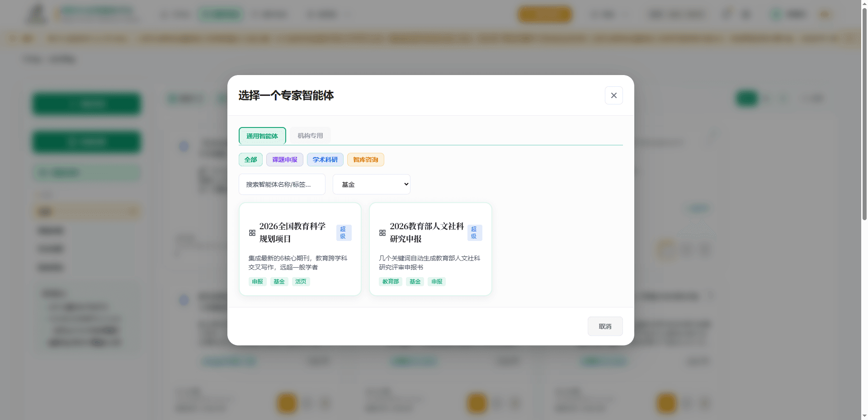Switch to the 通用智能体 tab
Screen dimensions: 868x420
262,136
